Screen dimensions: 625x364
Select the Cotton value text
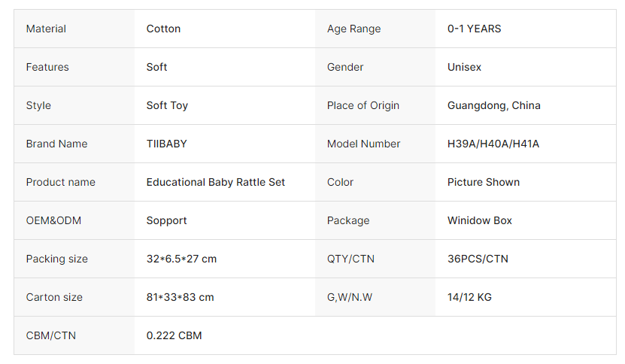(x=163, y=29)
